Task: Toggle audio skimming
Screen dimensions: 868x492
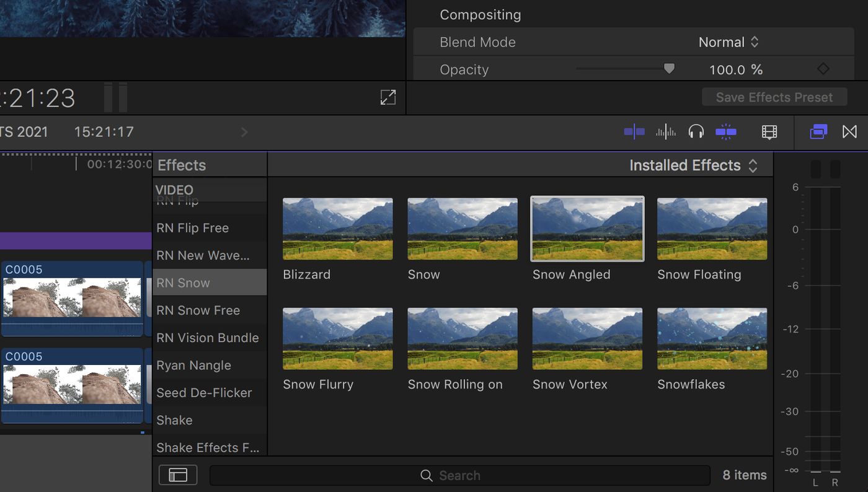Action: [665, 132]
